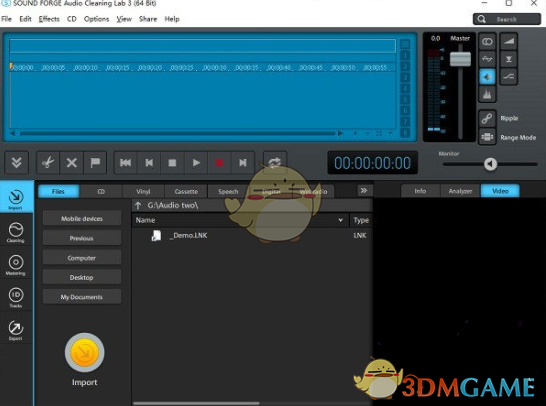The height and width of the screenshot is (406, 546).
Task: Click the scissors cut tool
Action: point(48,163)
